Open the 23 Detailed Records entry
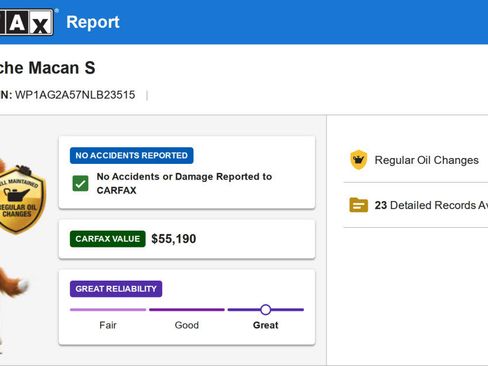Viewport: 488px width, 366px height. tap(416, 205)
